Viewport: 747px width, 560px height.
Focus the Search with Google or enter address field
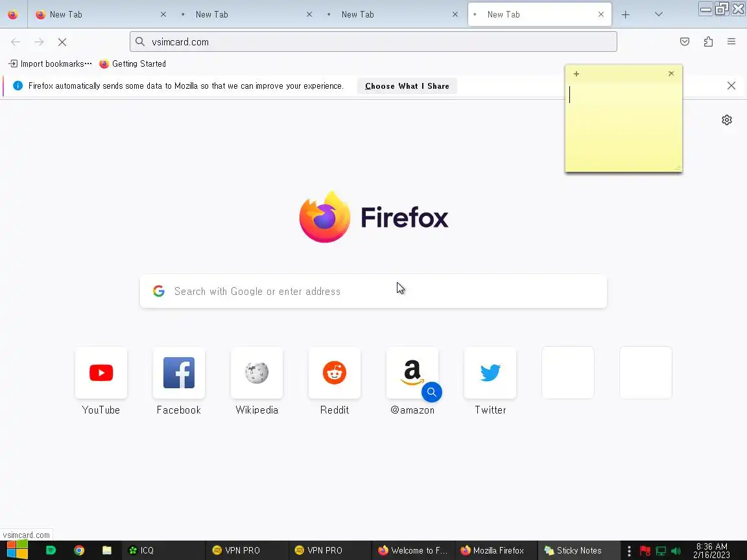(373, 291)
